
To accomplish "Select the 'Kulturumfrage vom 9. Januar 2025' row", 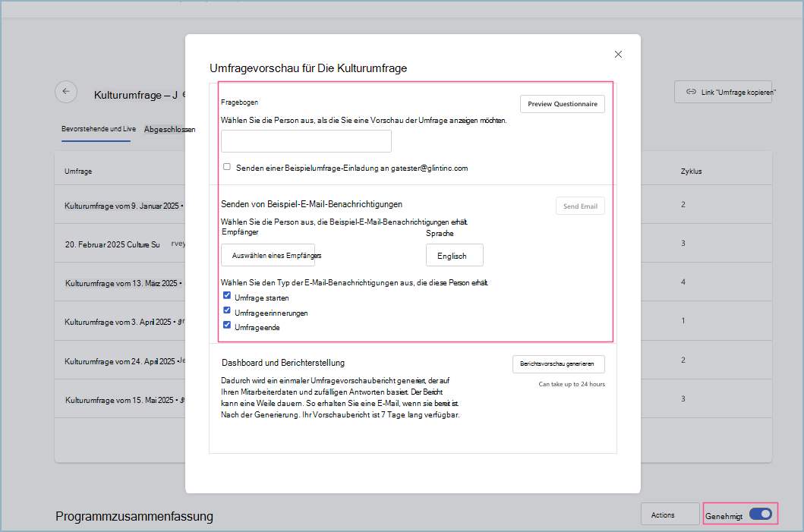I will point(121,206).
